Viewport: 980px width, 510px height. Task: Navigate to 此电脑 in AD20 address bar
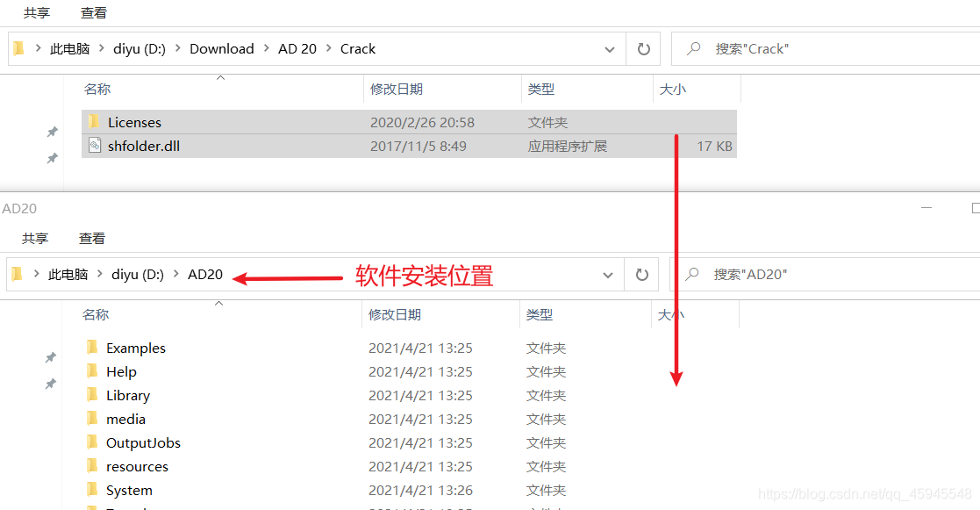(x=68, y=275)
